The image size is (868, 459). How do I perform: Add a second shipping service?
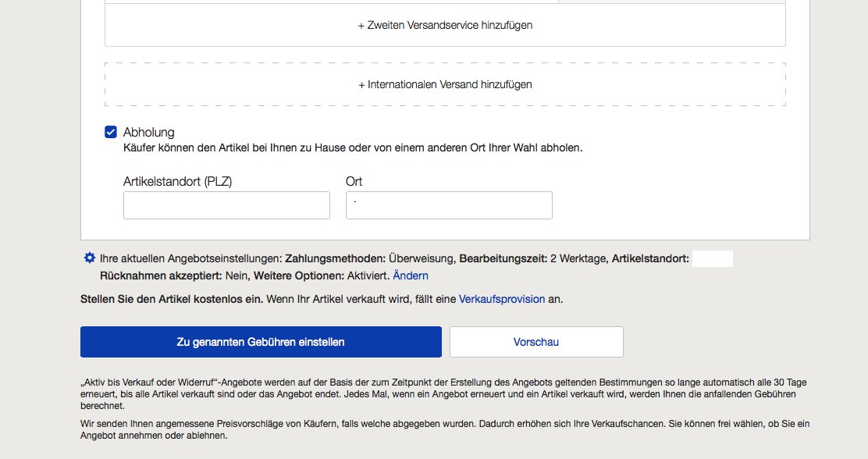tap(445, 25)
